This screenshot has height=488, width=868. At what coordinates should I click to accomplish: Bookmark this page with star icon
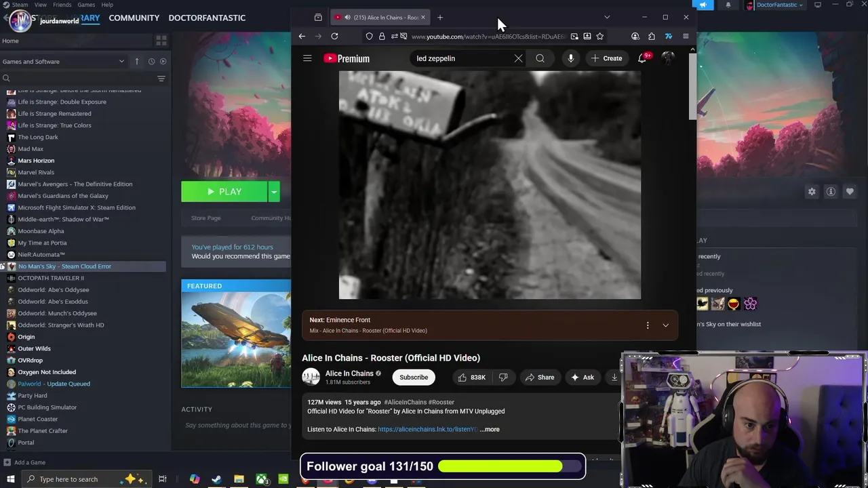pyautogui.click(x=599, y=36)
